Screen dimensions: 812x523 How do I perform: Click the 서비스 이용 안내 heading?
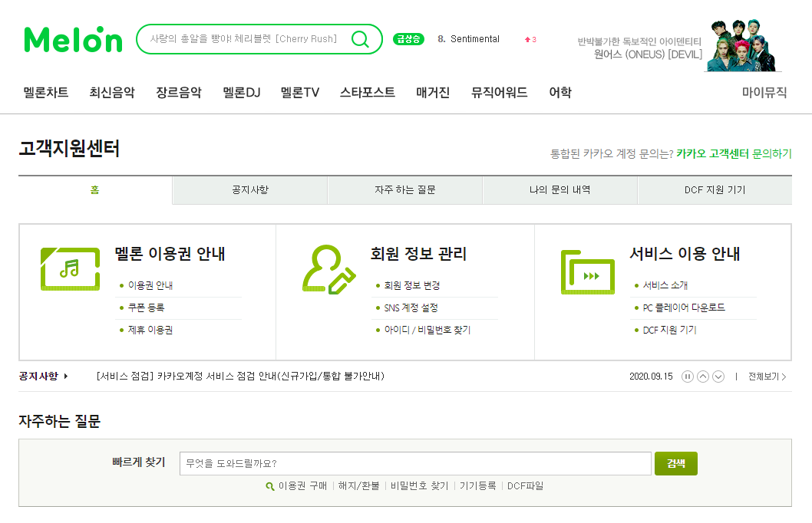coord(685,254)
